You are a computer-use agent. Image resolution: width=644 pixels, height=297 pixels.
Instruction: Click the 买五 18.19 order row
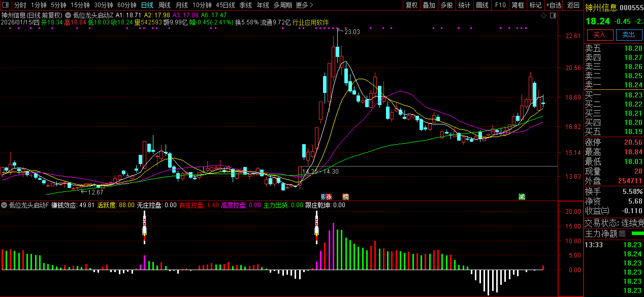click(x=614, y=131)
